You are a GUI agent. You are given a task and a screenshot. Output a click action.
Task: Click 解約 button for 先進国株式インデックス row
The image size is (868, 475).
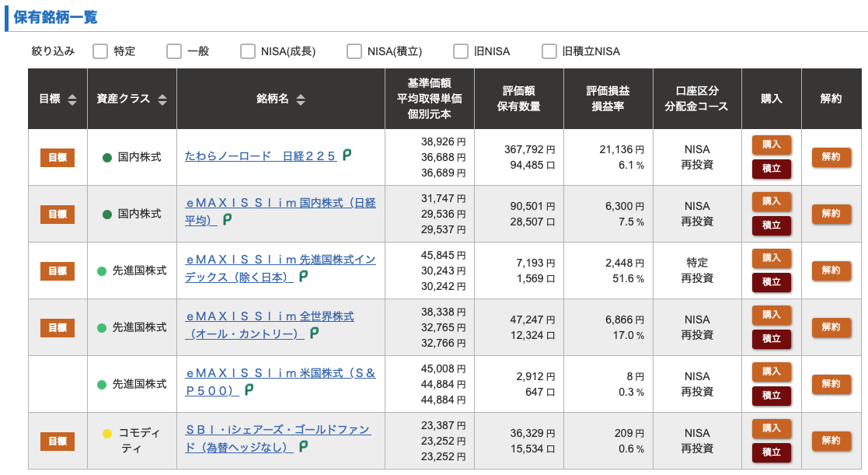coord(831,271)
